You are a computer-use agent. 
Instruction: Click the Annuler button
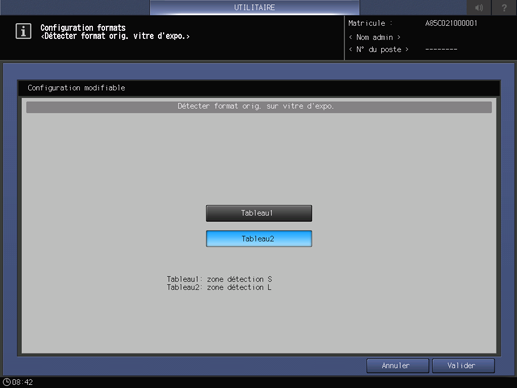pos(397,366)
